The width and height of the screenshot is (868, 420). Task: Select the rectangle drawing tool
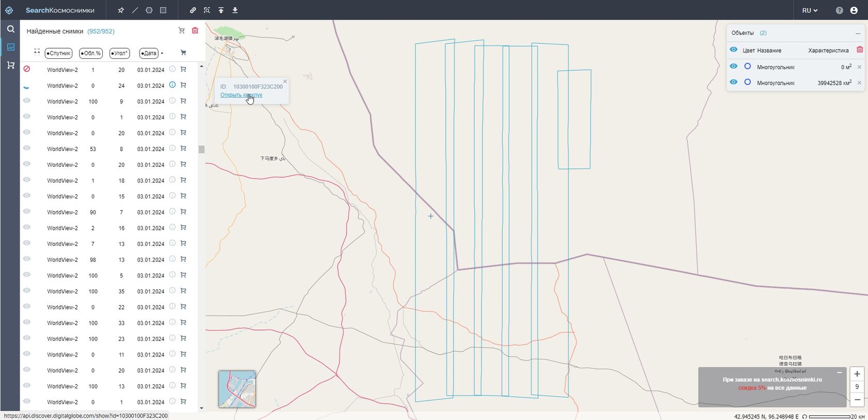[163, 10]
